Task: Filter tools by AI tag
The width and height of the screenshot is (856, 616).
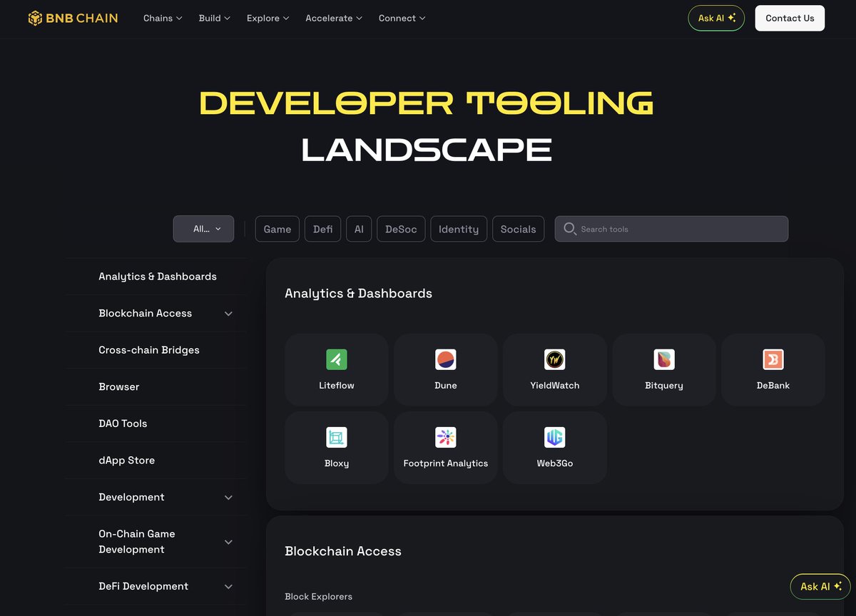Action: [359, 229]
